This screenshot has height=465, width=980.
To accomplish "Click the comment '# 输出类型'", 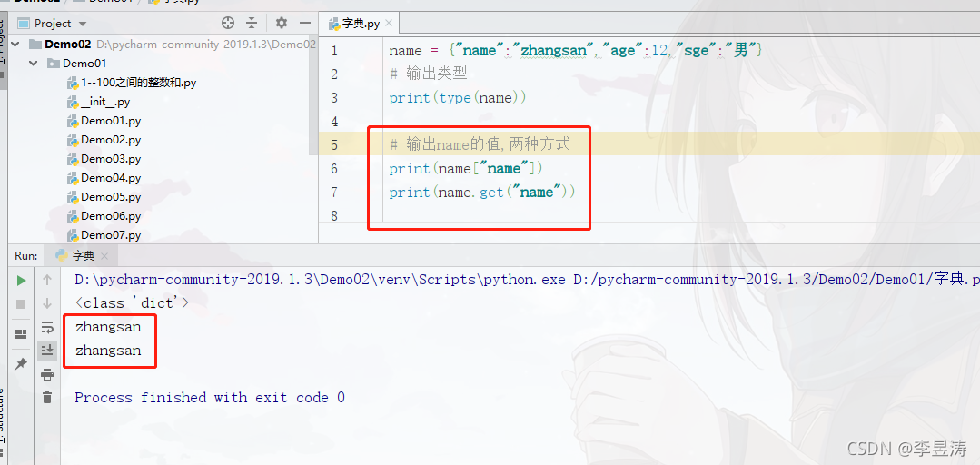I will [428, 74].
